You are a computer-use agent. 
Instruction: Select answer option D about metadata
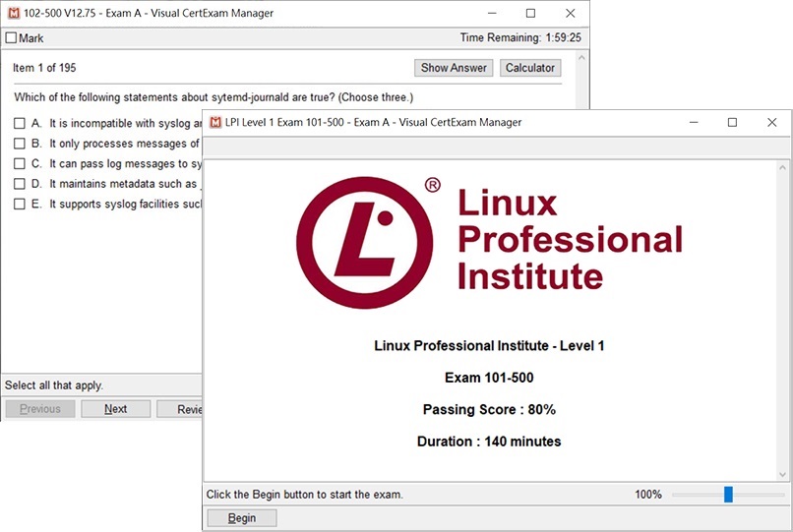tap(20, 184)
